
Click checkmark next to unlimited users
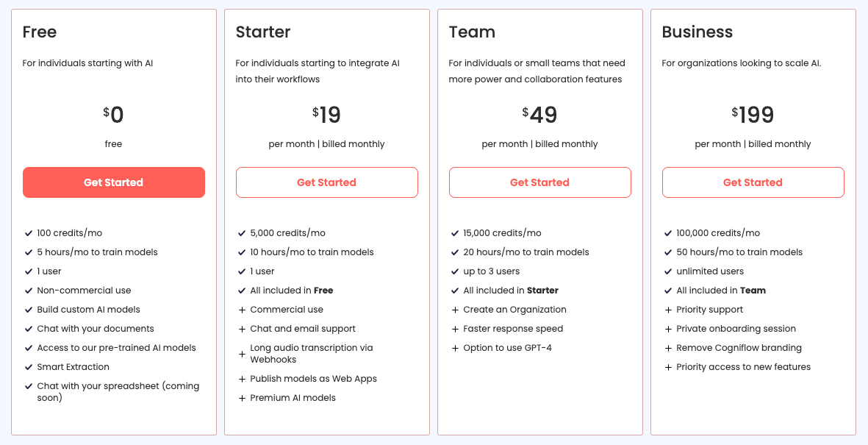click(668, 271)
